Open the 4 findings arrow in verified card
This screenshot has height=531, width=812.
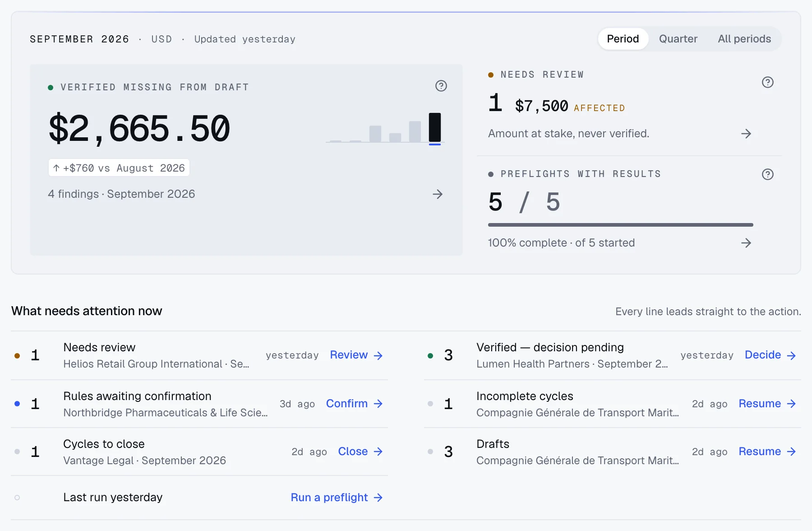[438, 194]
